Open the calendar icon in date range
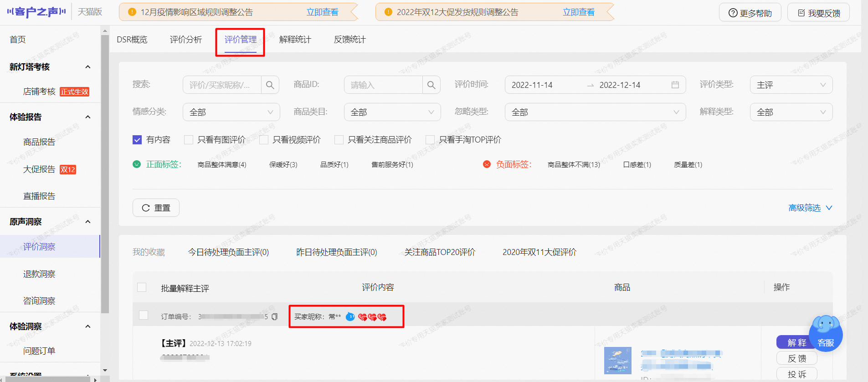The height and width of the screenshot is (382, 868). [675, 85]
